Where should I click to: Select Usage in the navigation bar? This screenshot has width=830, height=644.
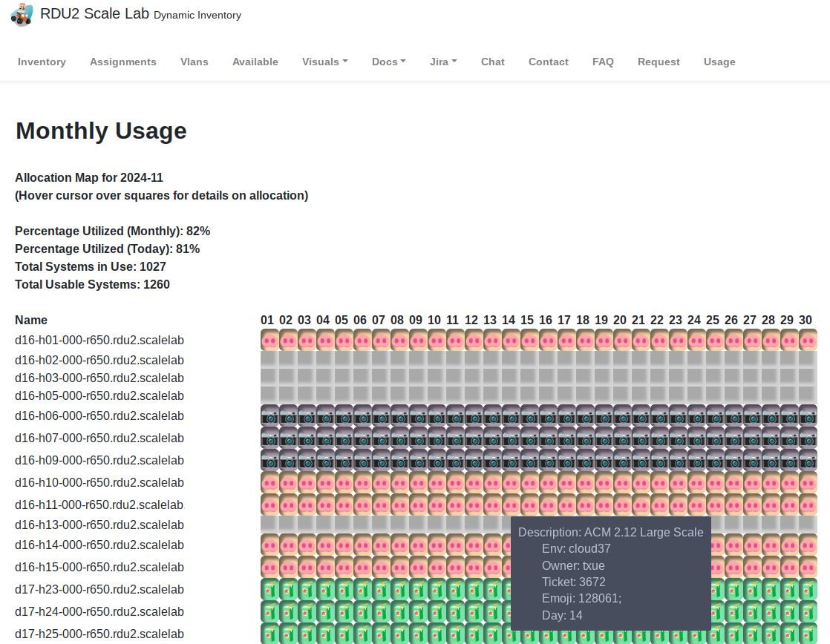coord(719,62)
